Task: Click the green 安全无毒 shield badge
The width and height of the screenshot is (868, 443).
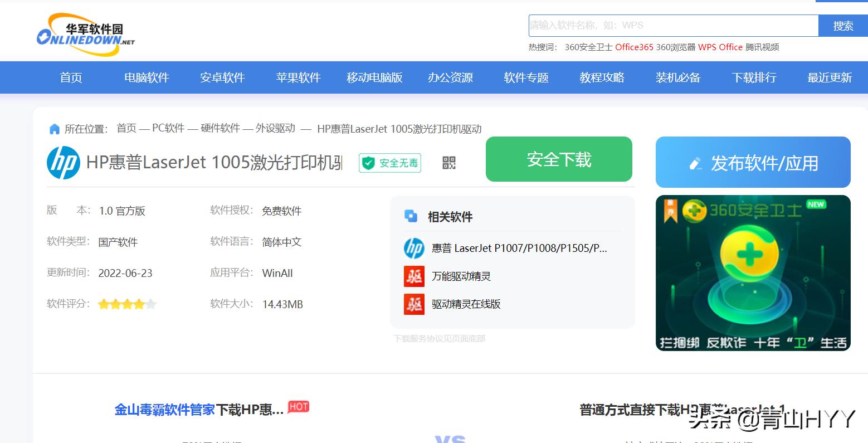Action: (x=389, y=163)
